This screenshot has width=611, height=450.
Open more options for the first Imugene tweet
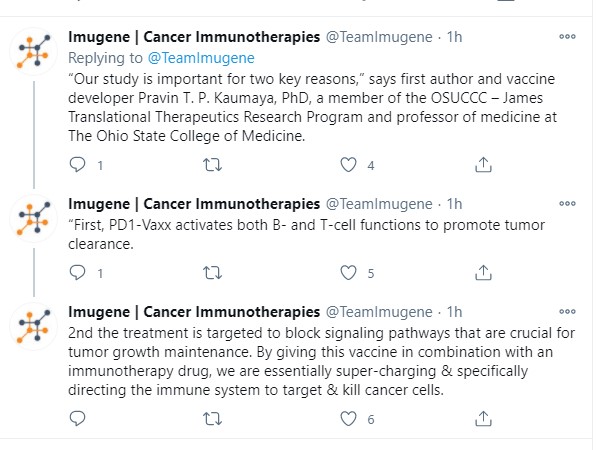coord(567,37)
